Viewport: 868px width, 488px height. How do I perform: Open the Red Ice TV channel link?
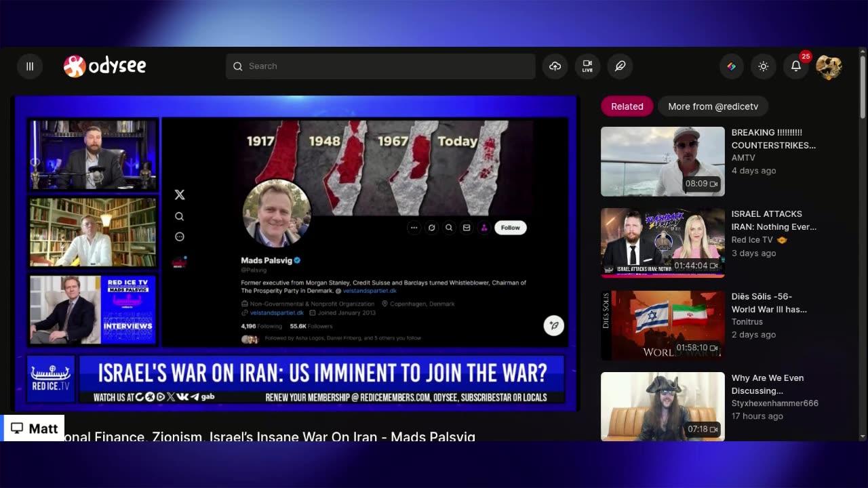tap(752, 240)
